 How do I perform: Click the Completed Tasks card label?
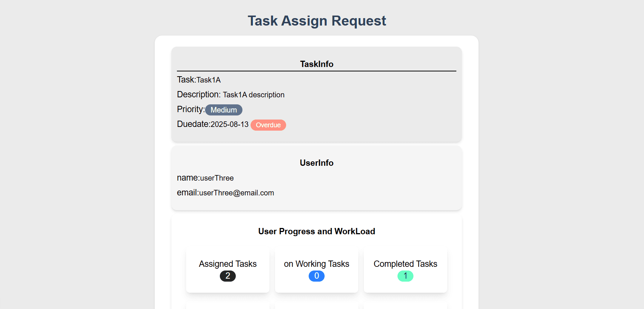[x=405, y=264]
